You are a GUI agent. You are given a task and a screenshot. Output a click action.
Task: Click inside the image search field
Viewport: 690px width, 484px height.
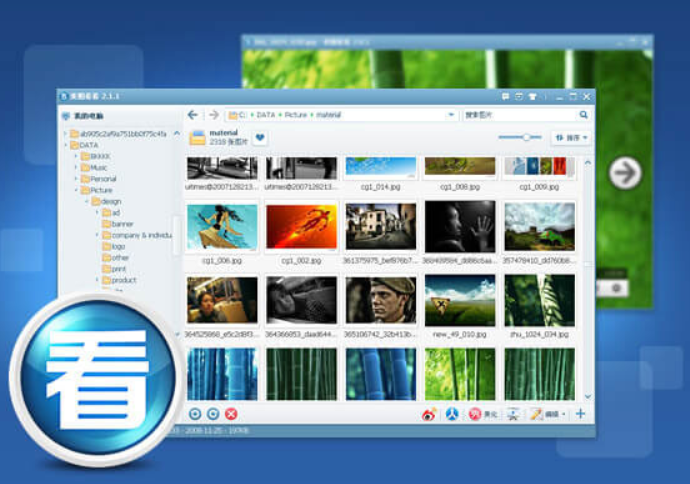520,115
